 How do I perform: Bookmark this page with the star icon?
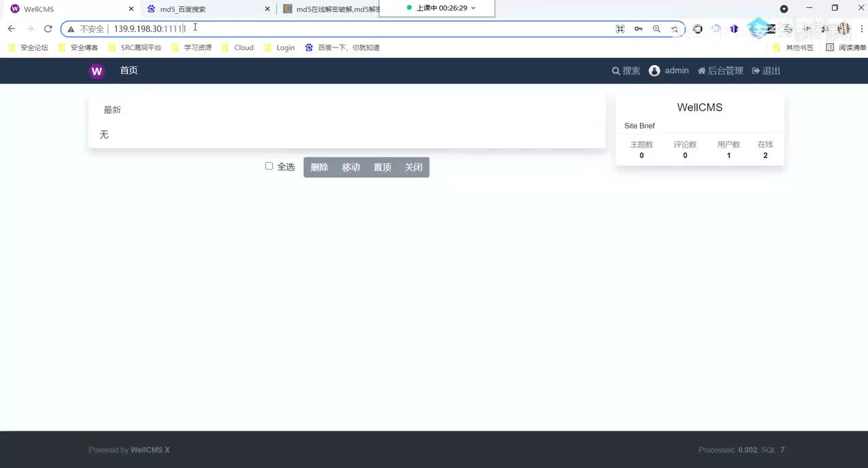tap(674, 28)
